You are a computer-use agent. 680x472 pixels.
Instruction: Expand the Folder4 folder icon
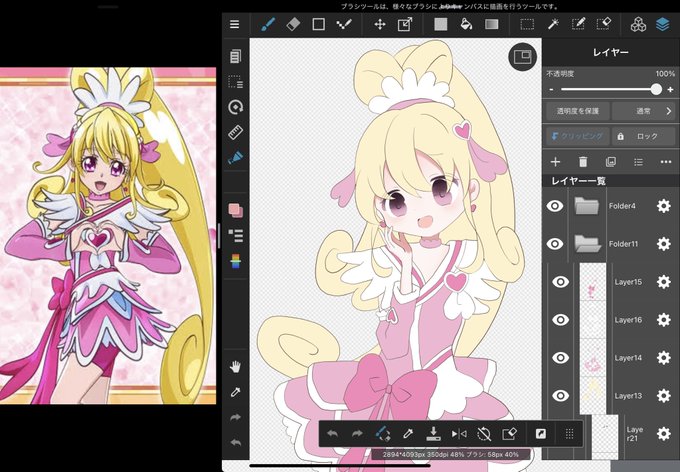[586, 206]
